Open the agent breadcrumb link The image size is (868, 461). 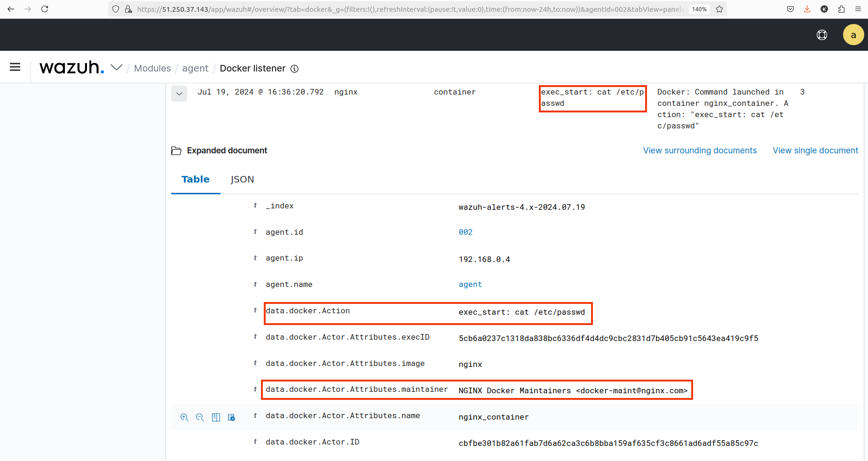195,68
